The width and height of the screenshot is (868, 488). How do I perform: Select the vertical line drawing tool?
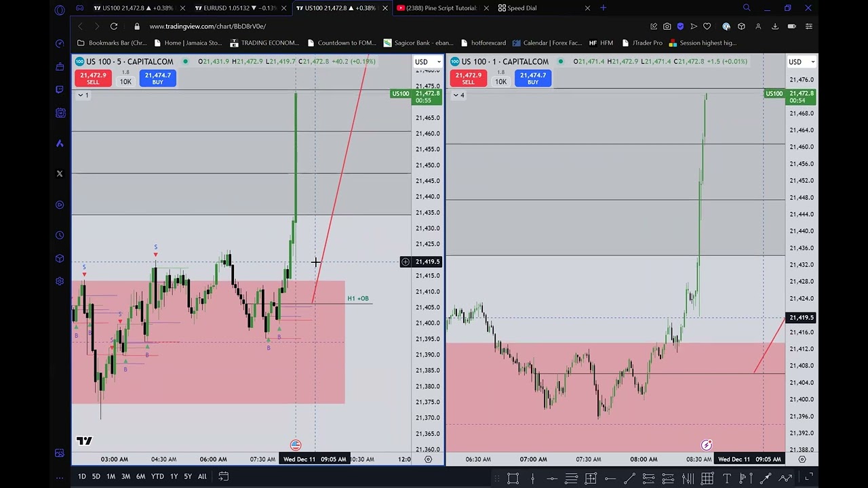coord(532,479)
